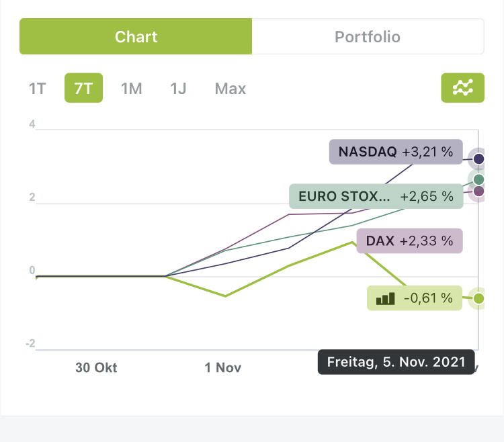The width and height of the screenshot is (504, 442).
Task: Click the Freitag, 5. Nov. 2021 tooltip
Action: click(396, 361)
